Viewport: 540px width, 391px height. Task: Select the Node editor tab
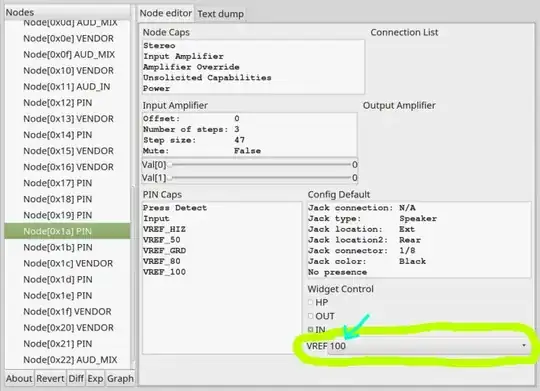coord(166,13)
